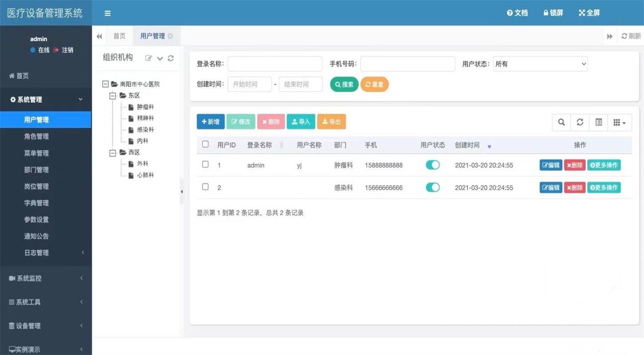Click the blue 新增 button
This screenshot has height=355, width=644.
[211, 122]
